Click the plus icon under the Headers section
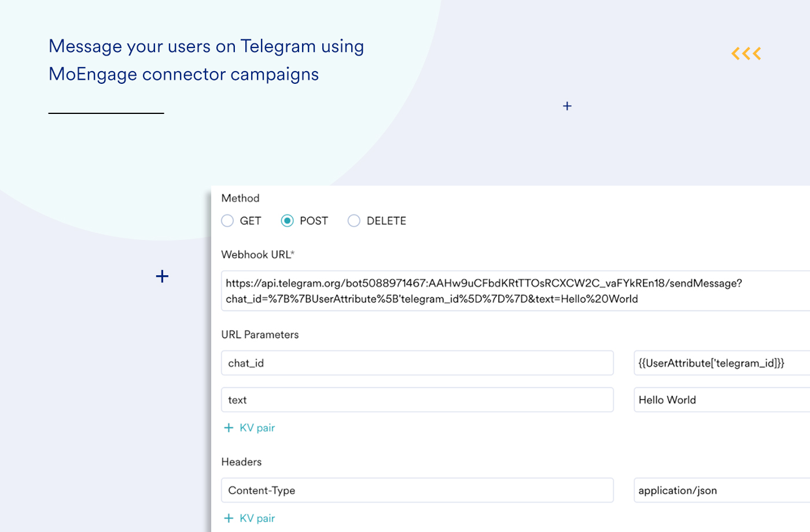This screenshot has width=810, height=532. tap(228, 518)
